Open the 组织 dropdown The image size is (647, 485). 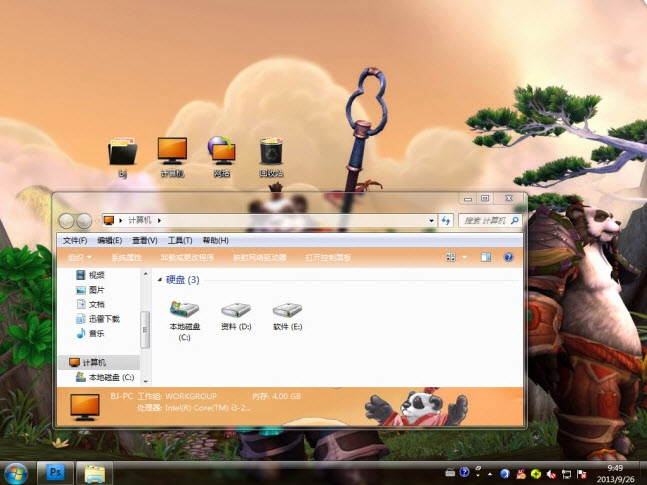click(x=80, y=258)
